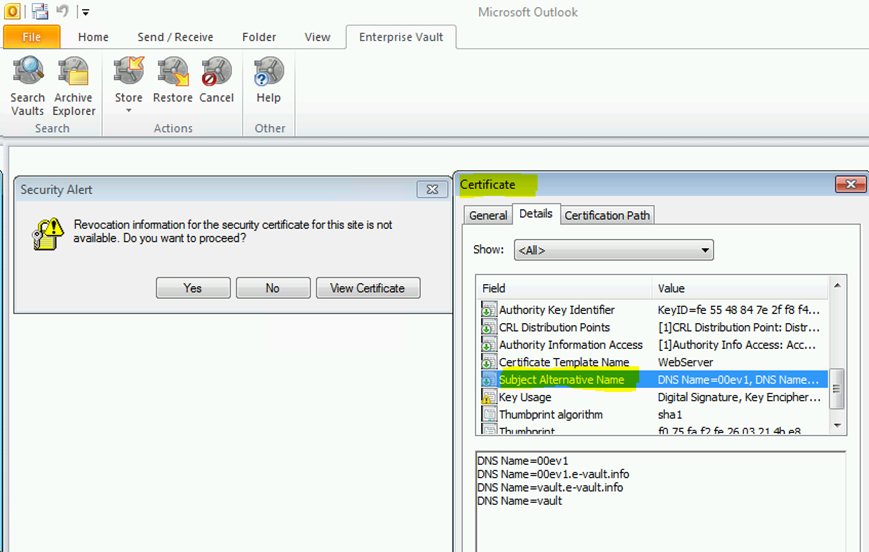Click the sha1 value cell
This screenshot has height=552, width=869.
[x=669, y=415]
